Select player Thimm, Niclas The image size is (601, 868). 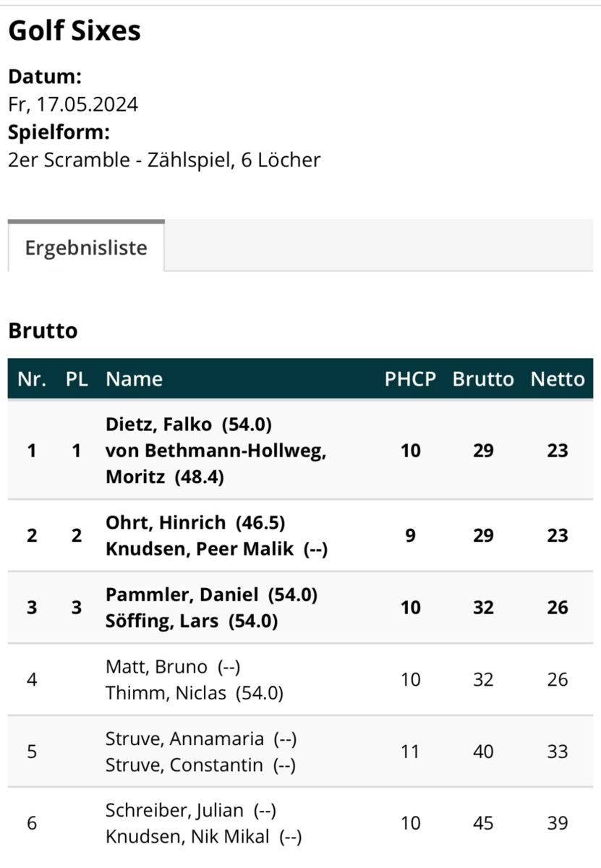164,693
